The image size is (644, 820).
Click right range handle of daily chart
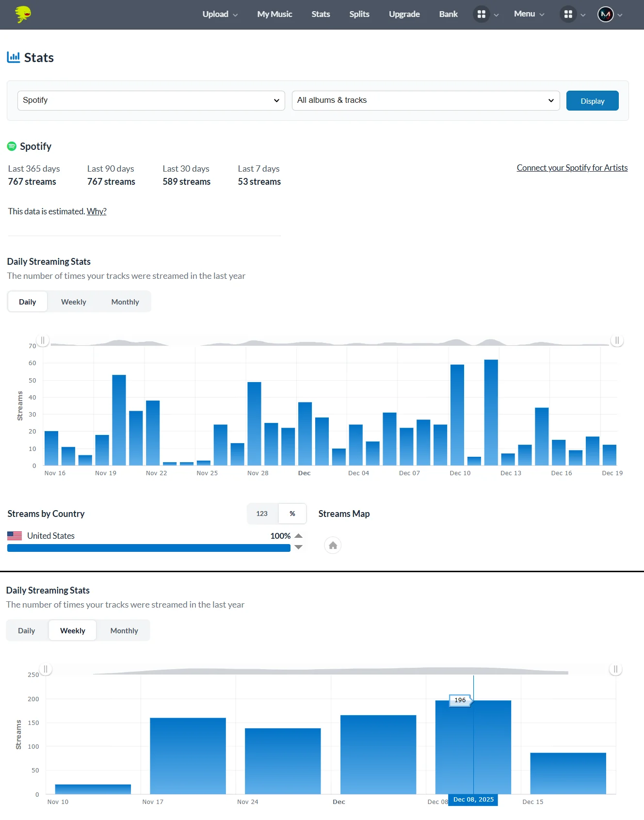click(617, 340)
